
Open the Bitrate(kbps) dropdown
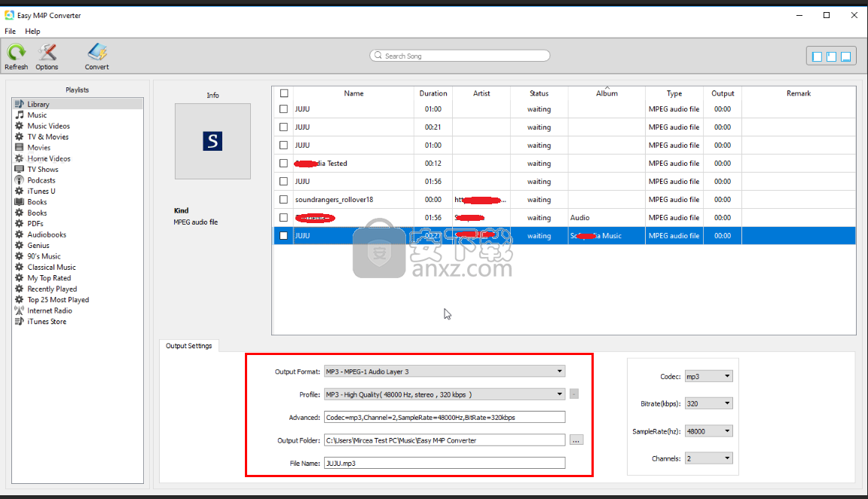point(708,403)
